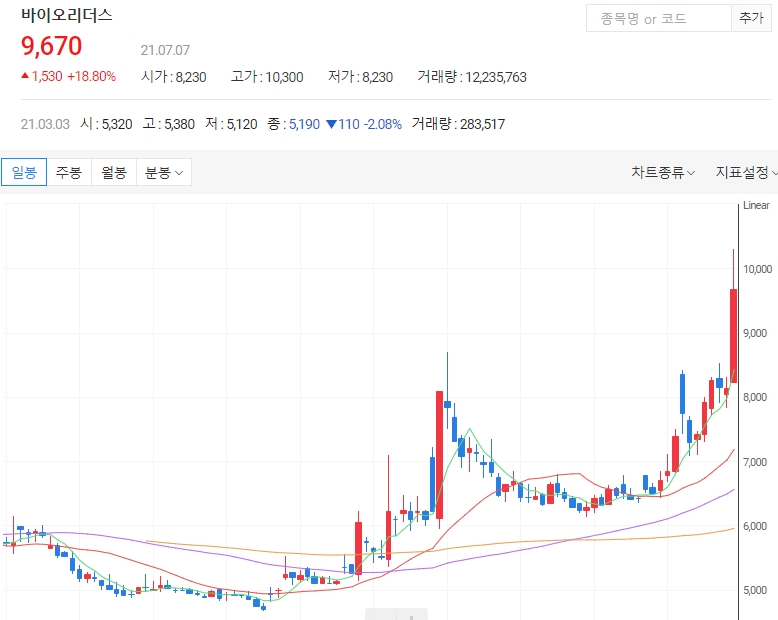The height and width of the screenshot is (620, 778).
Task: Click the blue down-triangle change icon
Action: (x=331, y=124)
